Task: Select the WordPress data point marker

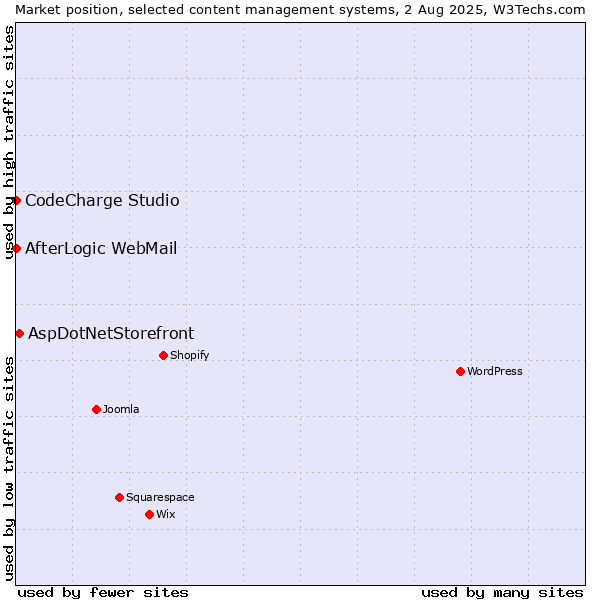Action: (x=460, y=371)
